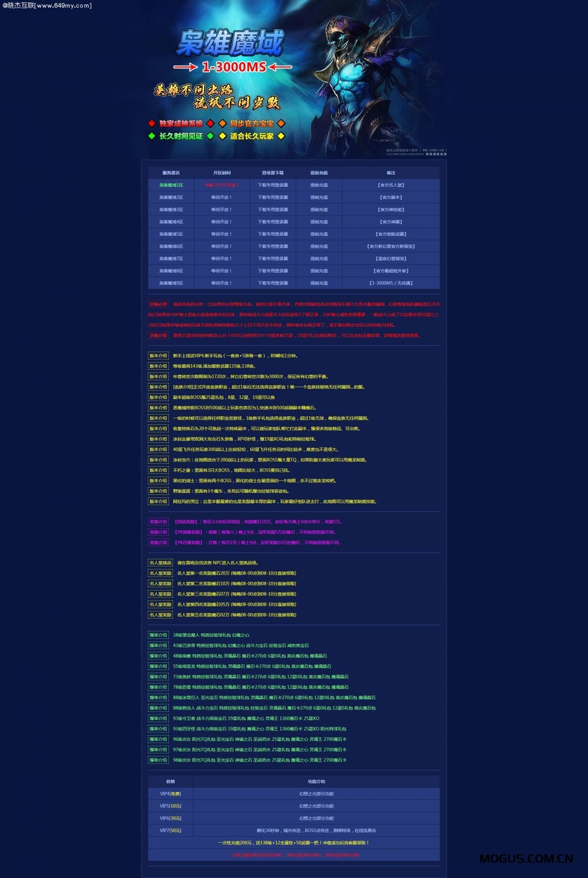The width and height of the screenshot is (588, 878).
Task: Click the red arrow left of 1-3000MS
Action: (185, 67)
